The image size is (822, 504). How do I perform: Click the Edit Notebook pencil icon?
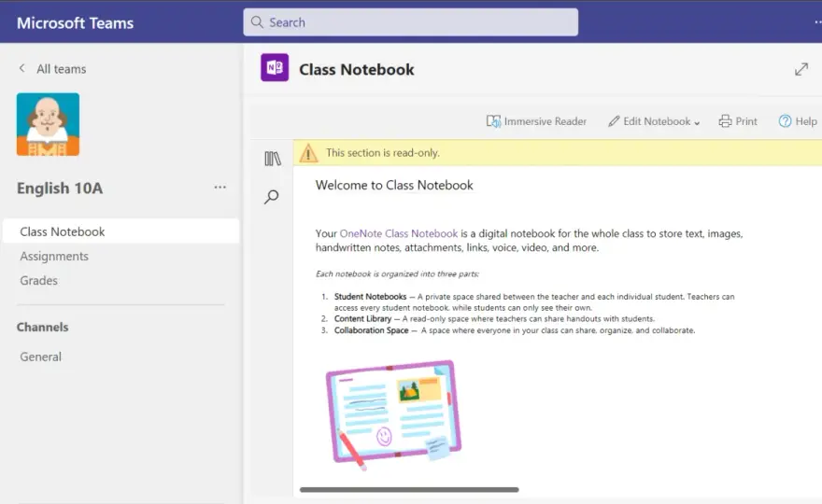click(x=614, y=121)
